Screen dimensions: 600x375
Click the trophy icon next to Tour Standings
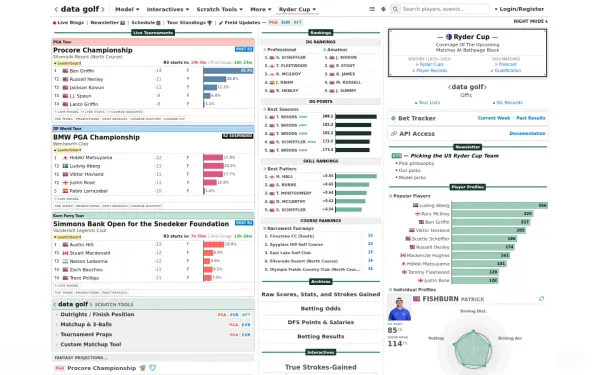click(x=209, y=23)
